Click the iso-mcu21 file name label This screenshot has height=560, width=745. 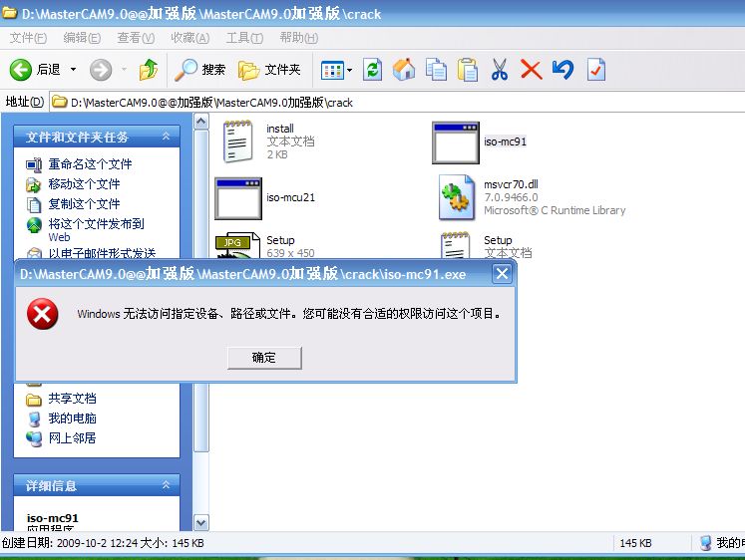291,198
